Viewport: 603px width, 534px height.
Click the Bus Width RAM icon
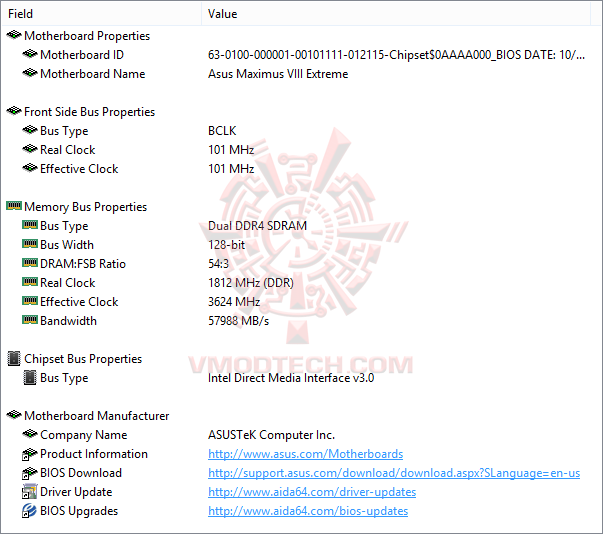point(30,244)
